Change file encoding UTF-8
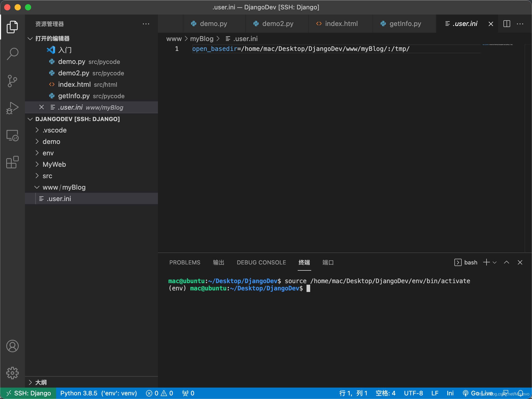 coord(413,393)
